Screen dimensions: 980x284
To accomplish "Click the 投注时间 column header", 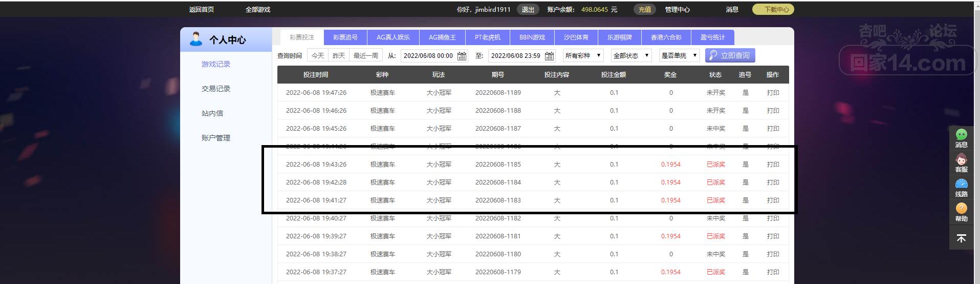I will 316,75.
